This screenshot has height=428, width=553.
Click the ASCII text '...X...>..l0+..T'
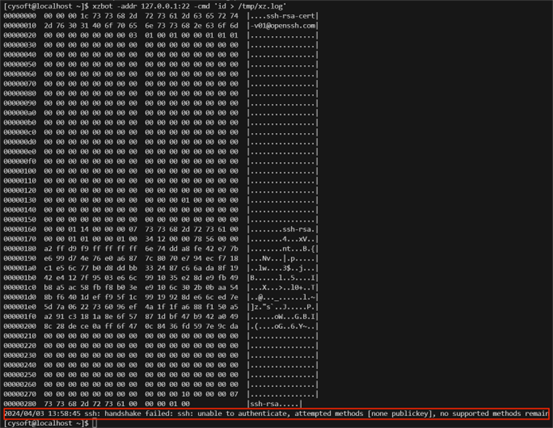click(283, 288)
